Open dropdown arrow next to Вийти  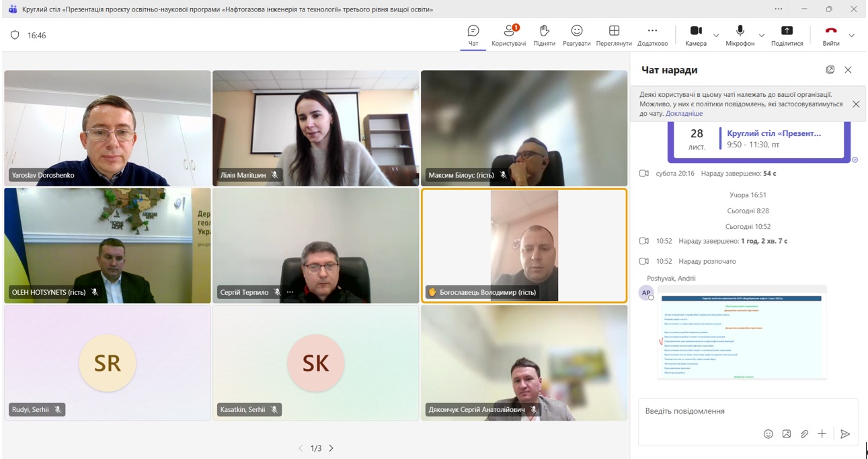852,35
